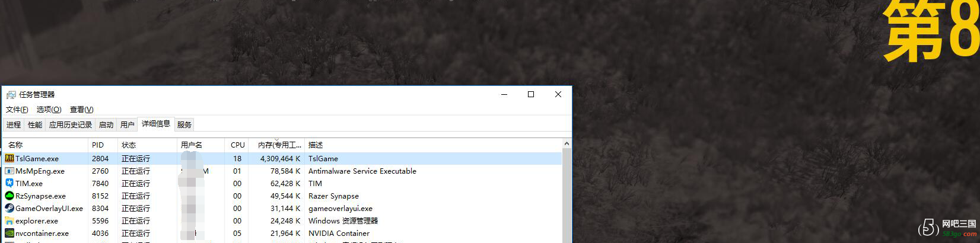
Task: Click the Razer Synapse description
Action: point(333,196)
